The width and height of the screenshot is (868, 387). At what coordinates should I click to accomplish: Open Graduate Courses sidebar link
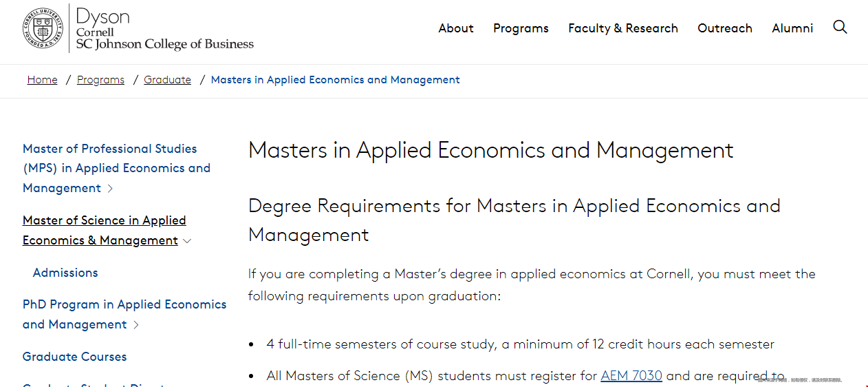[x=75, y=357]
